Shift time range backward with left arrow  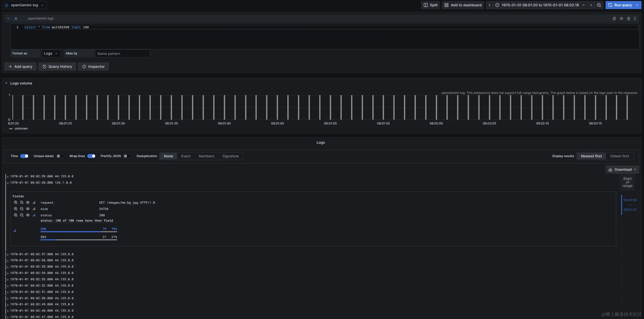[x=489, y=5]
